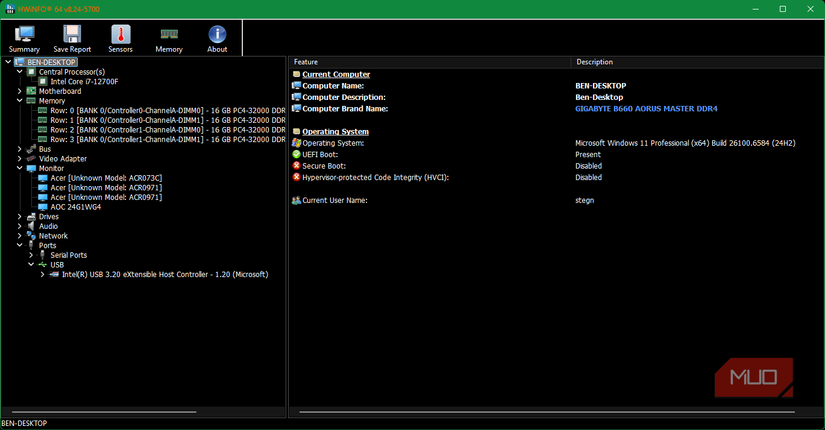Click the Computer Description value Ben-Desktop

[x=599, y=97]
